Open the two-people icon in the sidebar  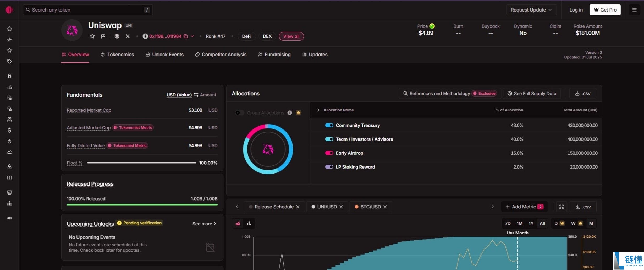tap(9, 120)
